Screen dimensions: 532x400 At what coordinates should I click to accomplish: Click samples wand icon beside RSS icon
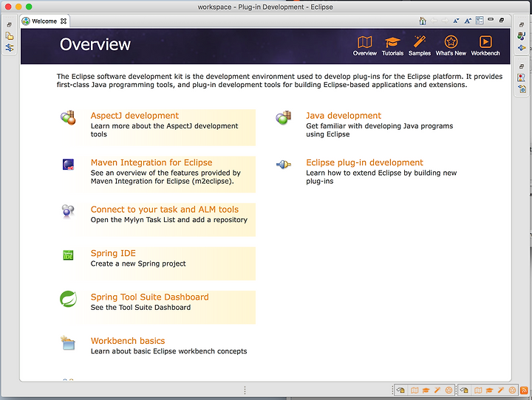[x=501, y=390]
